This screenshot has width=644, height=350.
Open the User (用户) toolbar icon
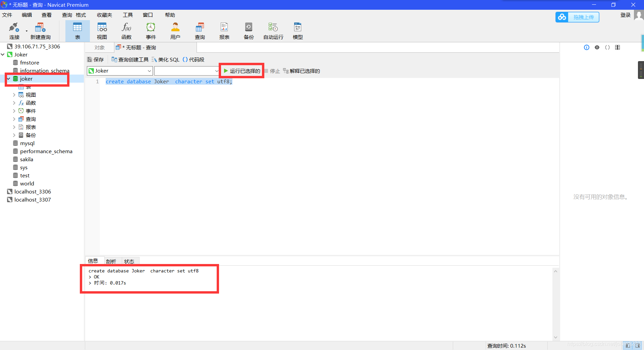coord(175,31)
